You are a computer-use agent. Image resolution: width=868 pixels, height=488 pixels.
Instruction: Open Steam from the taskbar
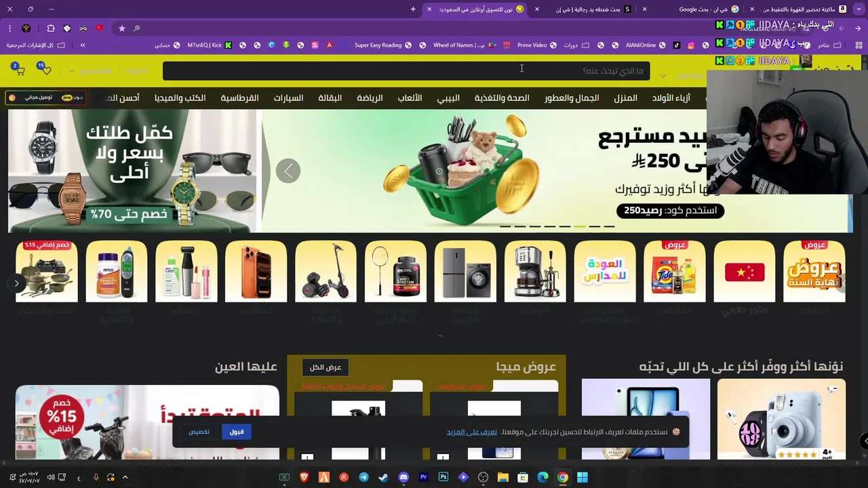384,477
